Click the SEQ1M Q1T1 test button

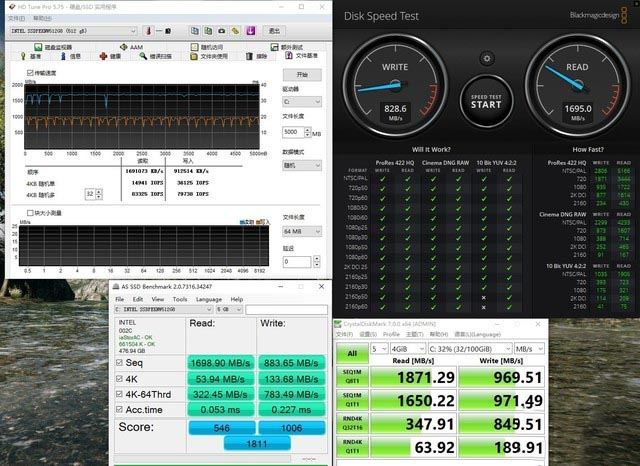tap(352, 400)
